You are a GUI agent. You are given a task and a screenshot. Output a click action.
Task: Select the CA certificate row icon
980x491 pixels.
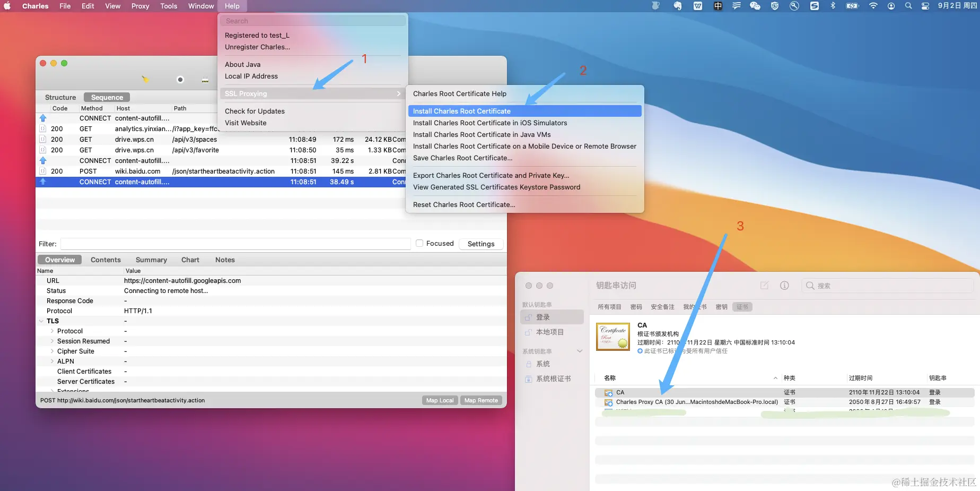pyautogui.click(x=608, y=393)
